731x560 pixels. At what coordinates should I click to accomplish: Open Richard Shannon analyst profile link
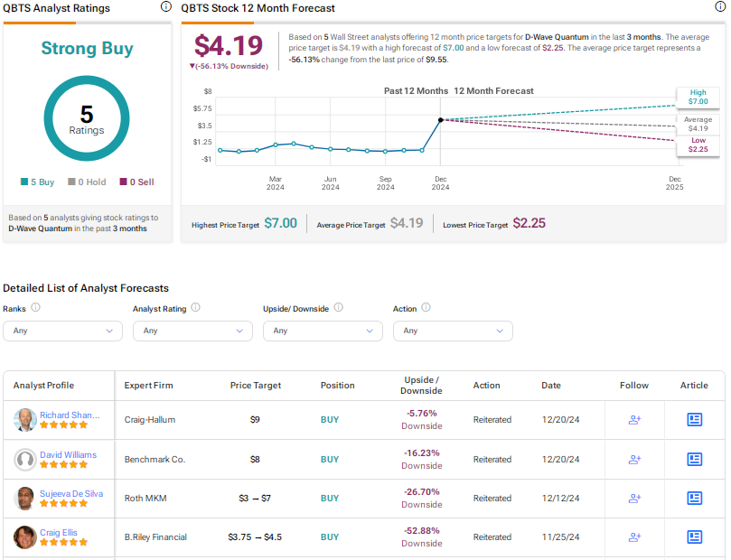click(x=70, y=415)
